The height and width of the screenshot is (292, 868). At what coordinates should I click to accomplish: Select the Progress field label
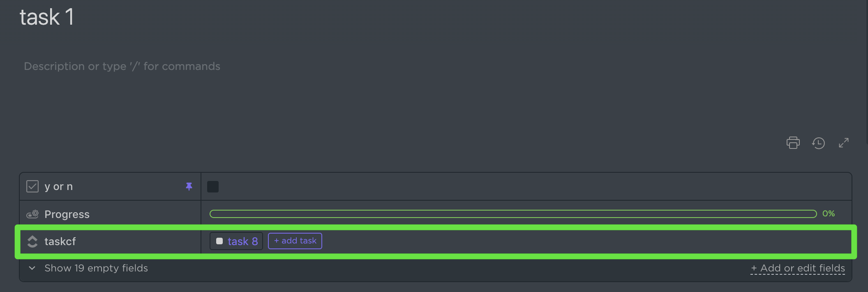point(67,214)
